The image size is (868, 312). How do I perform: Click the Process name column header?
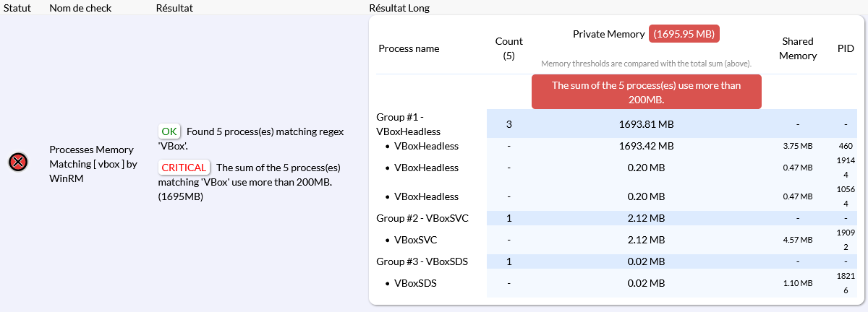pyautogui.click(x=409, y=48)
